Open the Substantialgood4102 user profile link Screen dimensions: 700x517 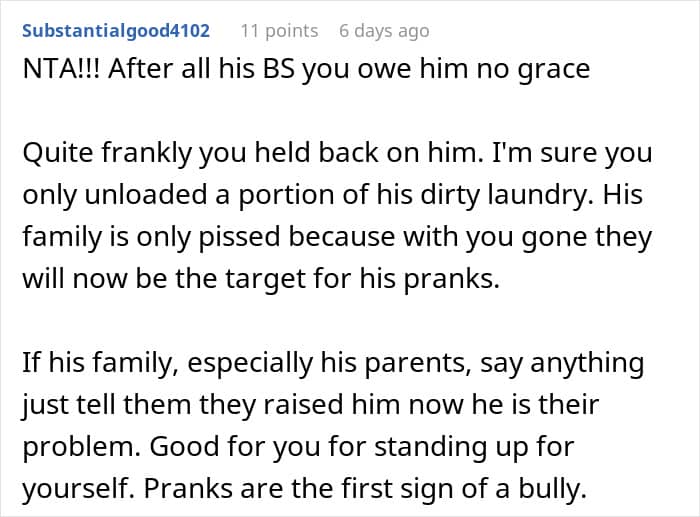click(x=116, y=31)
